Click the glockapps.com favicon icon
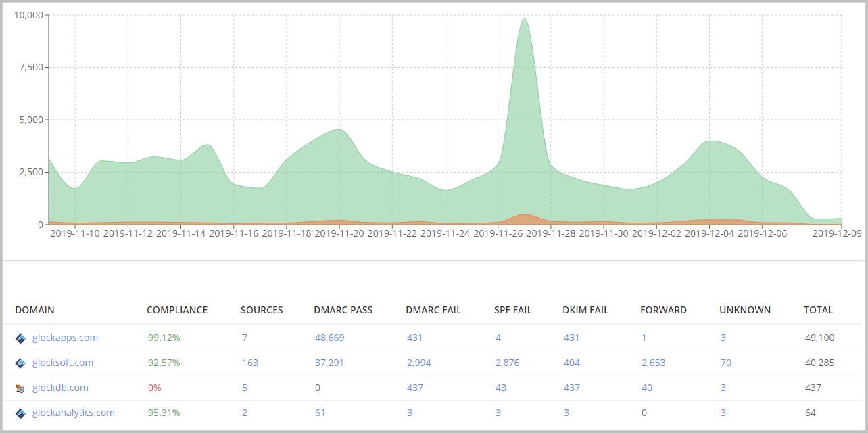Image resolution: width=868 pixels, height=433 pixels. click(20, 338)
